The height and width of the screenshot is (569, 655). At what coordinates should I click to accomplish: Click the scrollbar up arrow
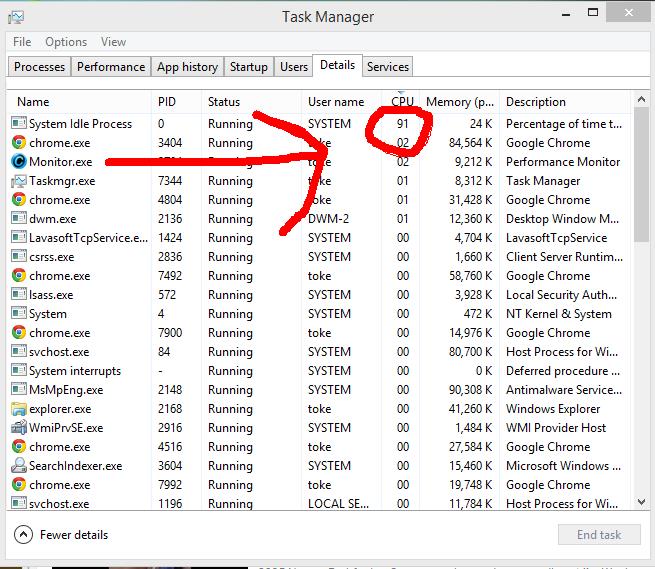tap(641, 99)
